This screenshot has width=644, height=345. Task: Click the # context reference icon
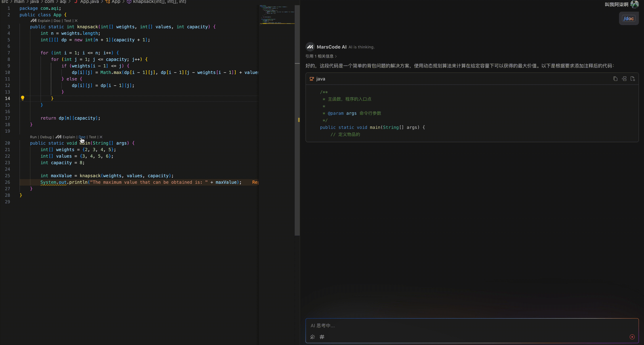[x=322, y=337]
